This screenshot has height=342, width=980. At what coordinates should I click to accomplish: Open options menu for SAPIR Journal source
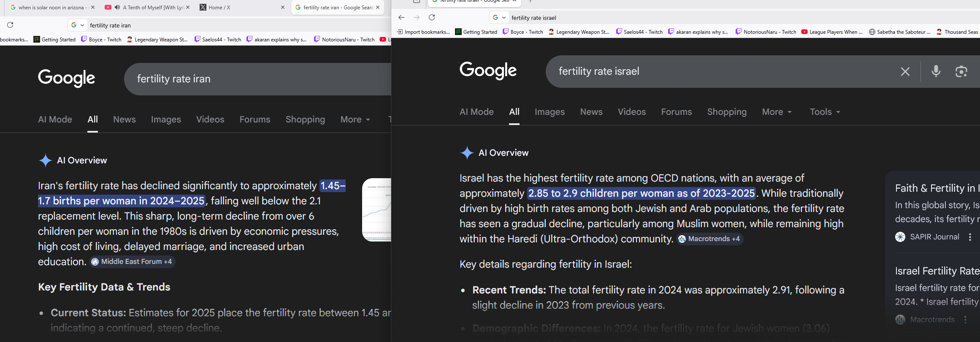click(970, 237)
